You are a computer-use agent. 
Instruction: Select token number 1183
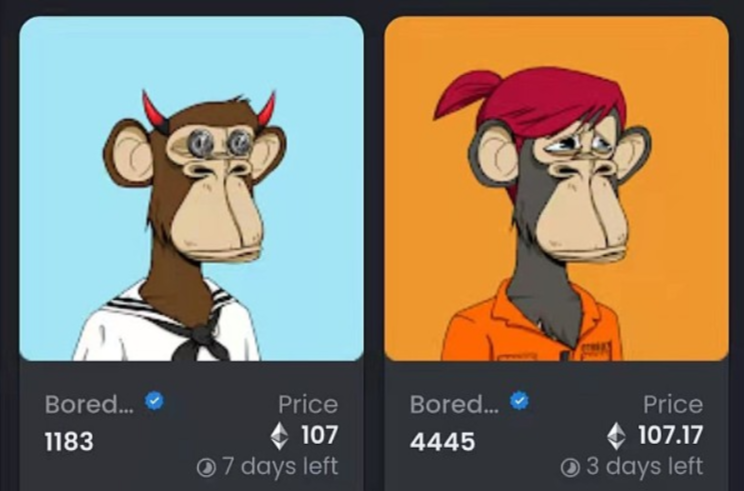point(69,442)
